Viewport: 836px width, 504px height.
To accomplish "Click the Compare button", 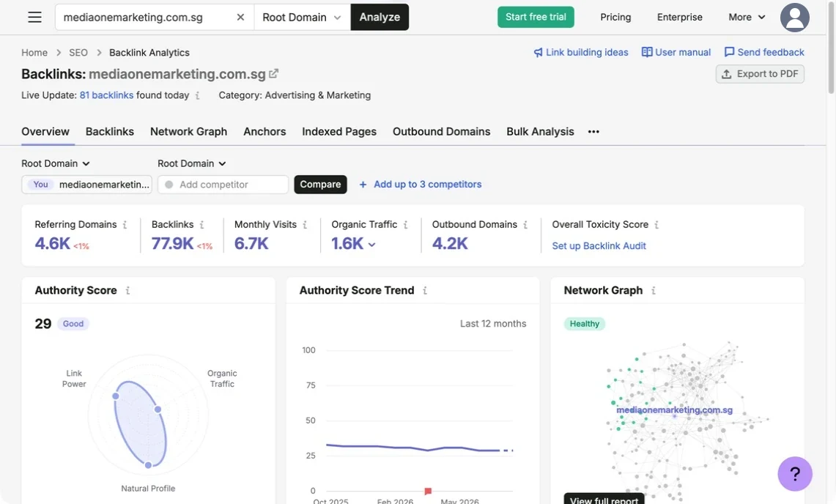I will coord(320,185).
